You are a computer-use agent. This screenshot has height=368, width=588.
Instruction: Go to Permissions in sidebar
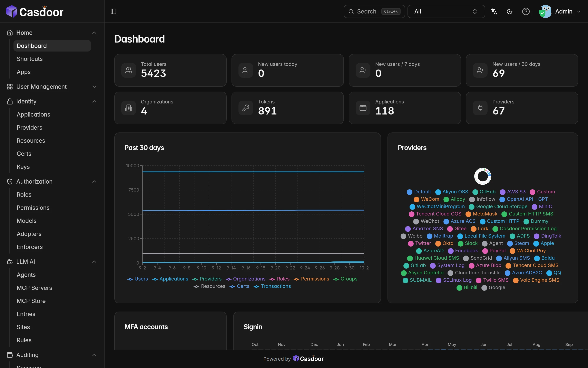[52, 208]
